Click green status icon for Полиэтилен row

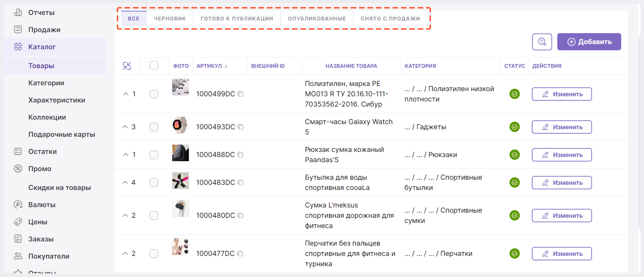click(514, 94)
